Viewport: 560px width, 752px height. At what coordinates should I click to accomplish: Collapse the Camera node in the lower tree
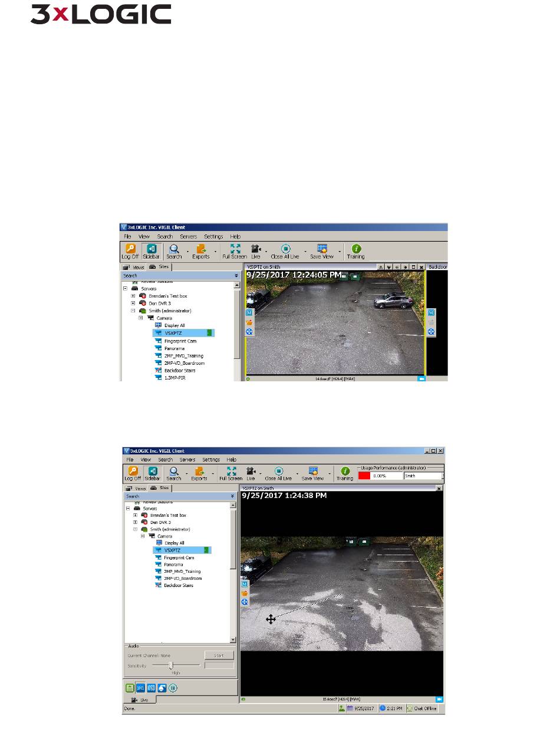click(x=143, y=536)
